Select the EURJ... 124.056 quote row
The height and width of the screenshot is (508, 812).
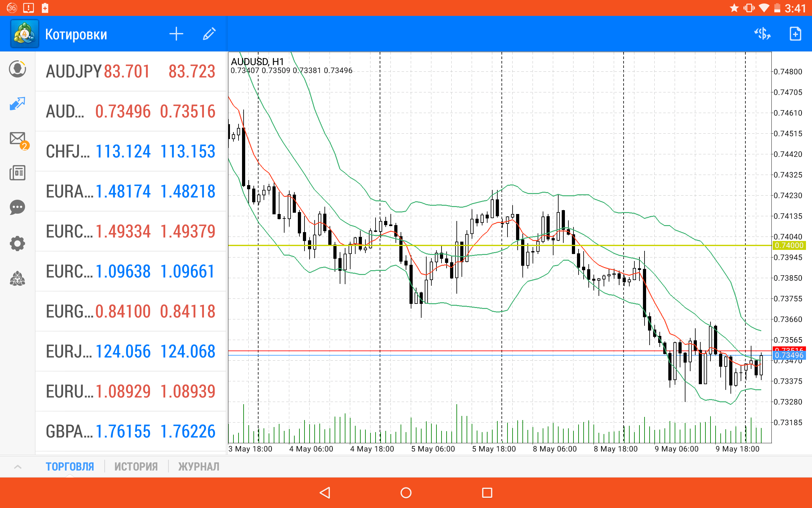(131, 351)
